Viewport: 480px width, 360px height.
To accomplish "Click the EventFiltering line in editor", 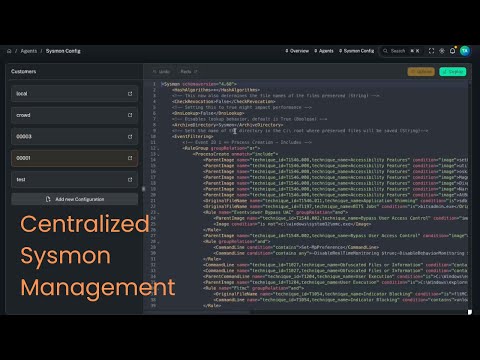I will tap(193, 136).
